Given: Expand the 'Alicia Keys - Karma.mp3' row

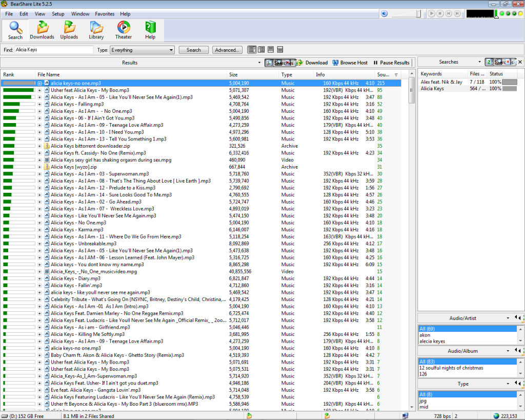Looking at the screenshot, I should pyautogui.click(x=39, y=230).
